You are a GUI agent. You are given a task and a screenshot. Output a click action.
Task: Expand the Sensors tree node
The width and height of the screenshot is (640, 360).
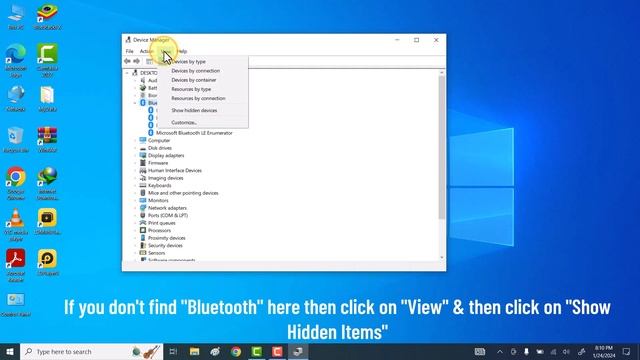[135, 253]
